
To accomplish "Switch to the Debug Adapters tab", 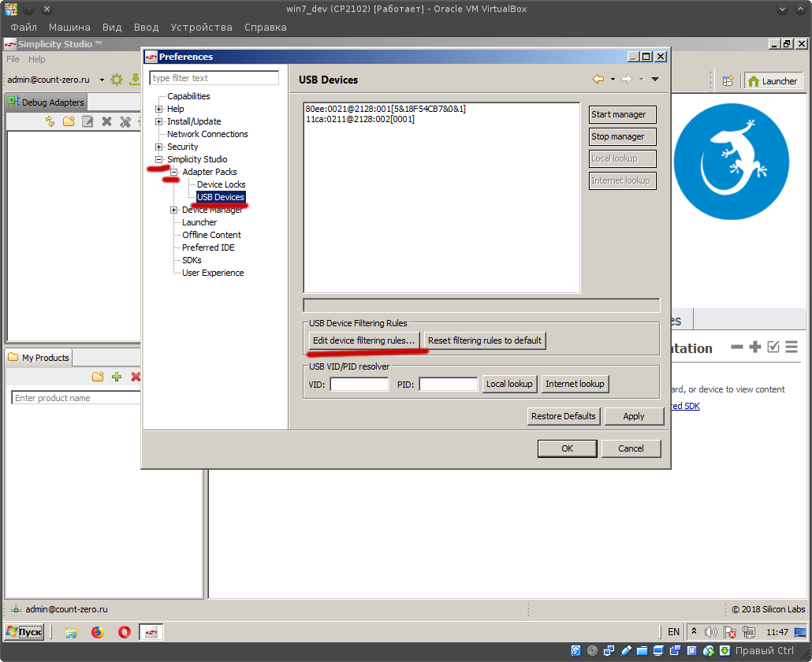I will (46, 102).
